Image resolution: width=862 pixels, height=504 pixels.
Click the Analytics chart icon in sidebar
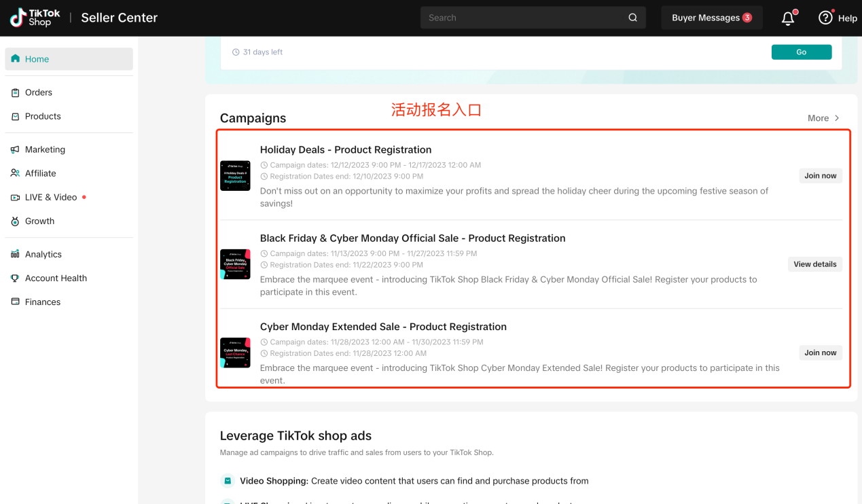coord(15,254)
